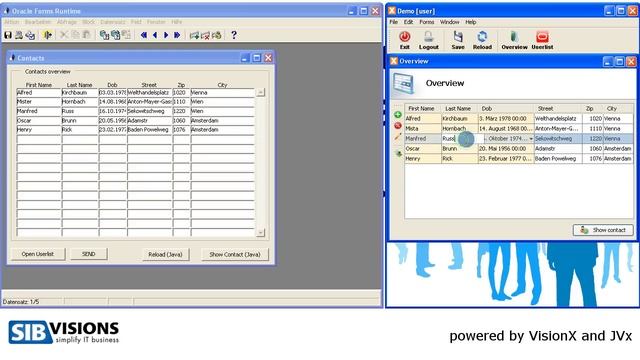
Task: Click City field Amsterdam in Oscar's Contacts row
Action: (x=222, y=120)
